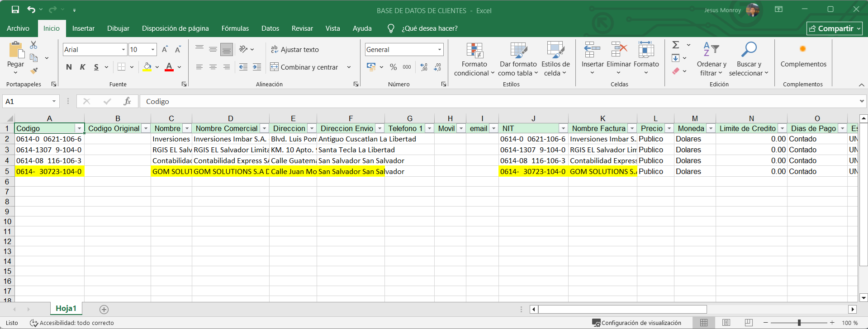868x329 pixels.
Task: Click the Clear eraser icon in Edición
Action: 675,71
